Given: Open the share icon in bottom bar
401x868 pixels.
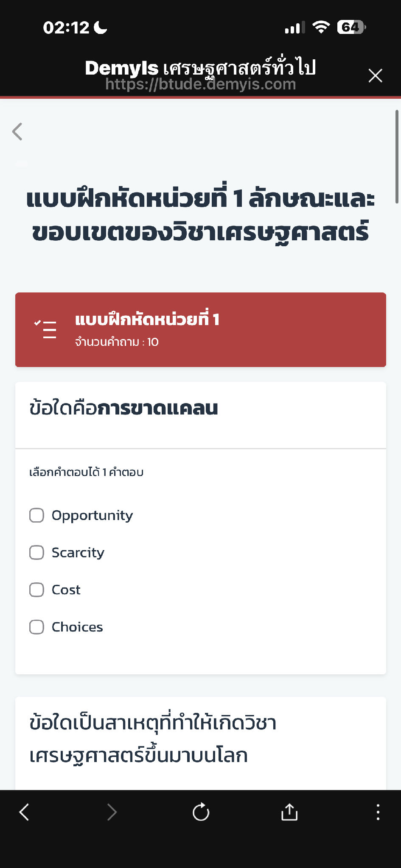Looking at the screenshot, I should coord(289,812).
